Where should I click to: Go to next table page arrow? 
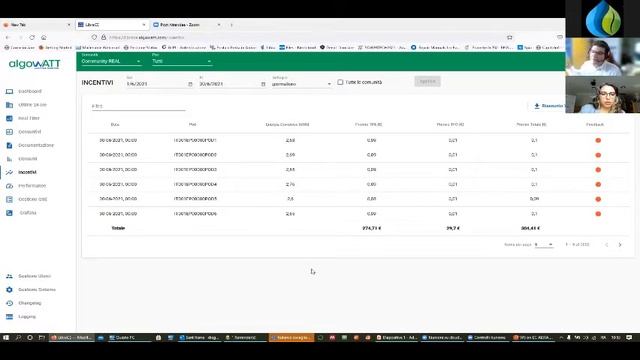620,245
